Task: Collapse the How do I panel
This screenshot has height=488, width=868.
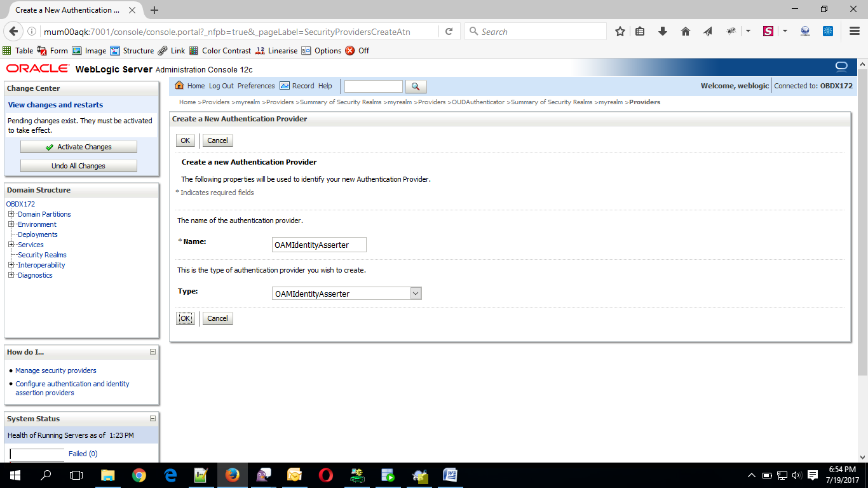Action: [153, 351]
